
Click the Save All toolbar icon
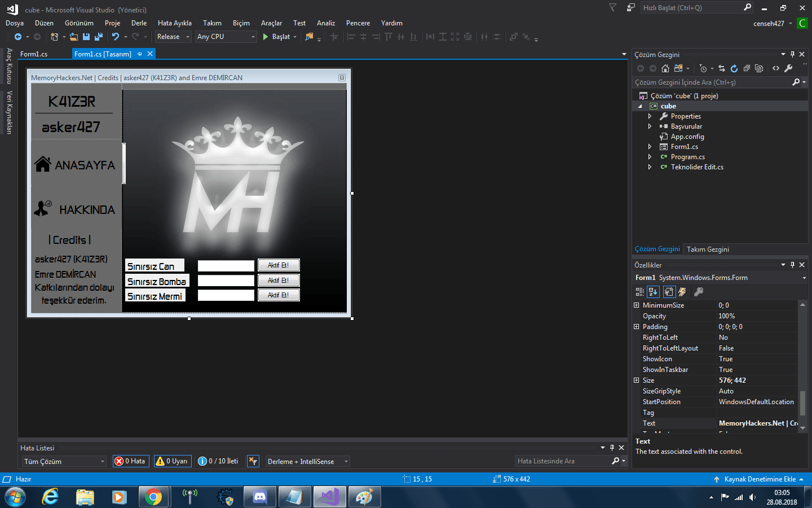pos(99,37)
